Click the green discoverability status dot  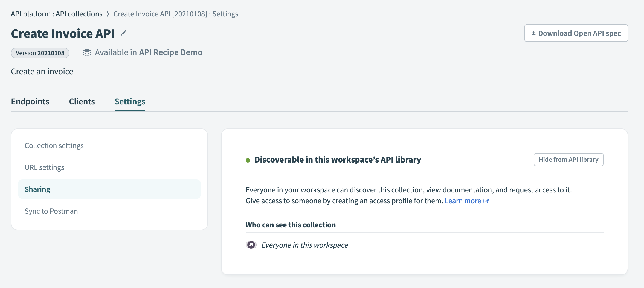point(248,160)
